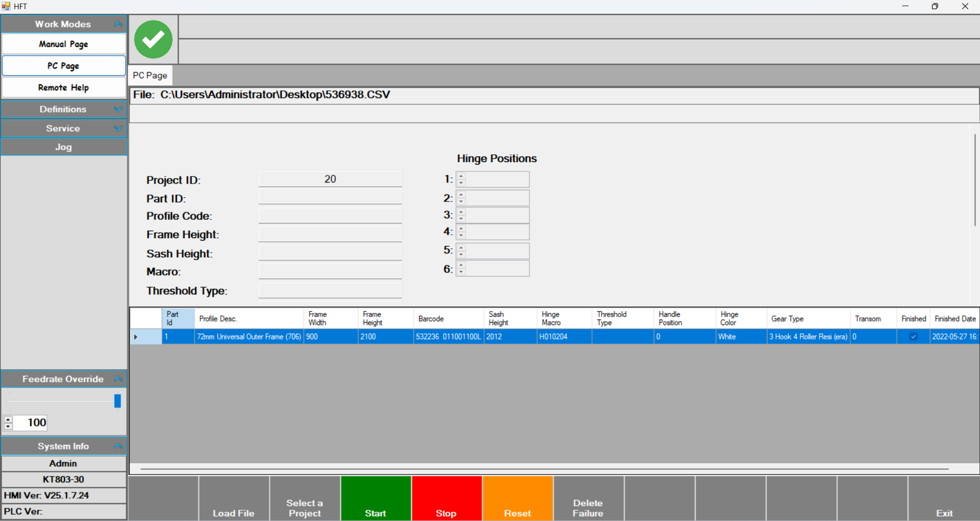Increase the feedrate value with the up arrow
This screenshot has height=521, width=980.
click(8, 419)
